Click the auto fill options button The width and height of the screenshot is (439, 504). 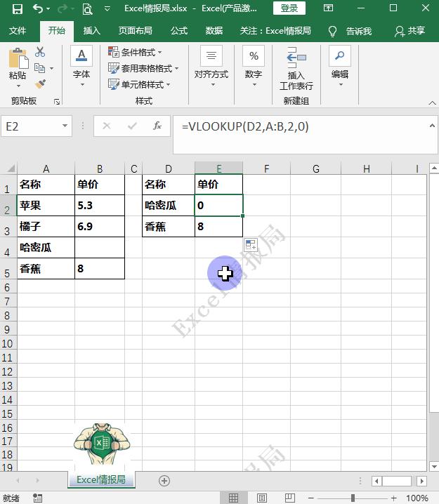pos(251,245)
